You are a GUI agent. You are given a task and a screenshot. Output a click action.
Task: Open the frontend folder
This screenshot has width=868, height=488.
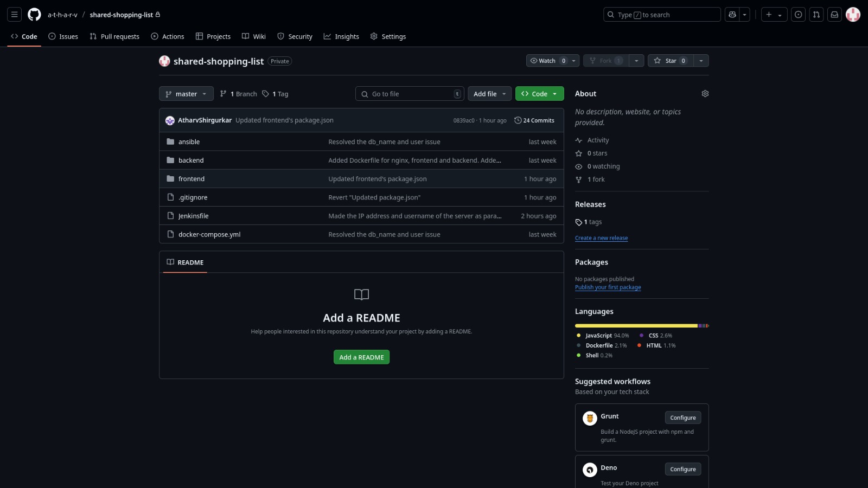coord(192,179)
